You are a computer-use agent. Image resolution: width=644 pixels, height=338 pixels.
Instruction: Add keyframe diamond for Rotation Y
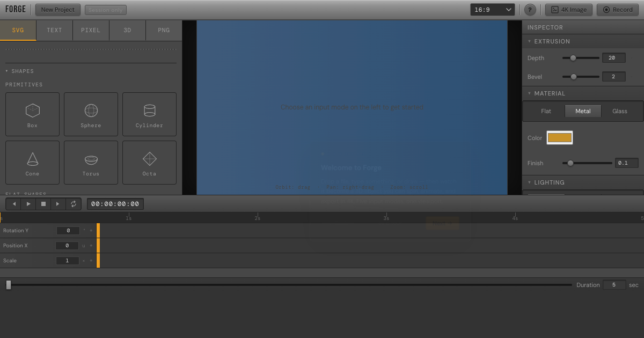91,231
